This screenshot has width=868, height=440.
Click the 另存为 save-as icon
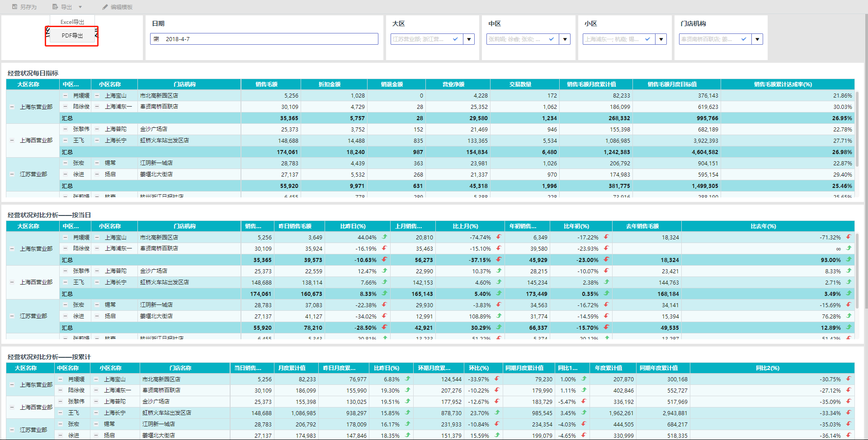coord(15,7)
